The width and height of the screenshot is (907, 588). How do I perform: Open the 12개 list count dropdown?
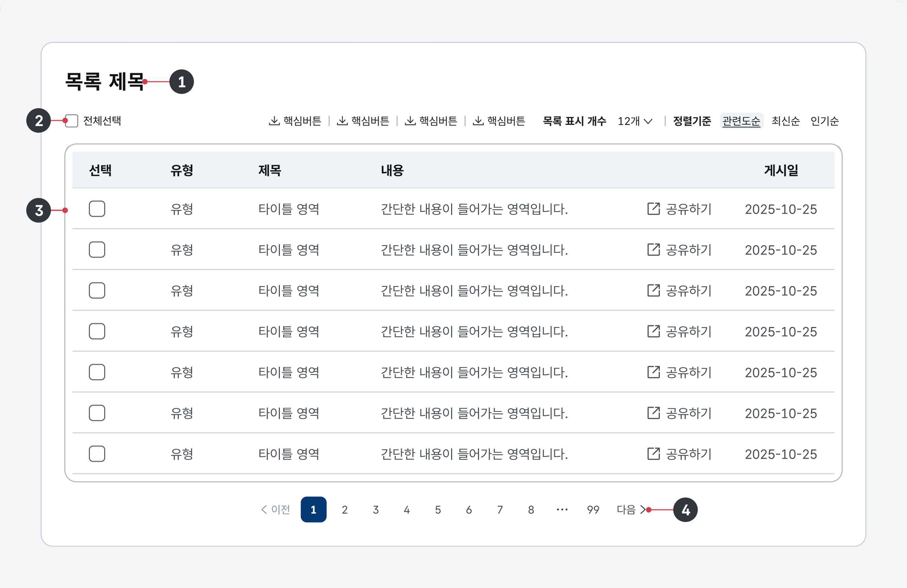tap(635, 121)
